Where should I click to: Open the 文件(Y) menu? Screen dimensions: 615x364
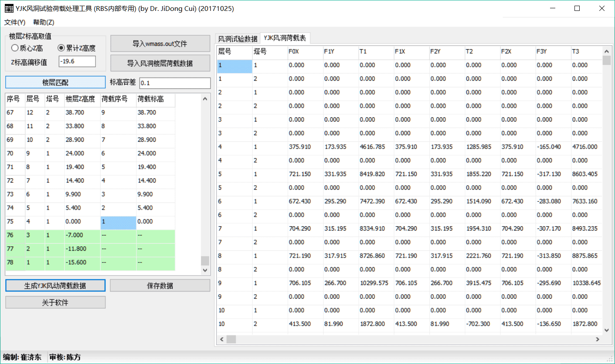pyautogui.click(x=15, y=22)
